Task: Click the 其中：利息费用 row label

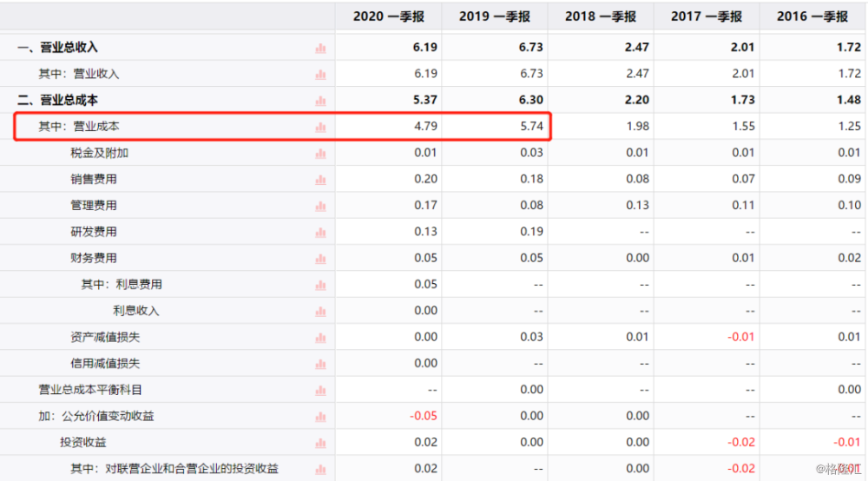Action: [122, 284]
